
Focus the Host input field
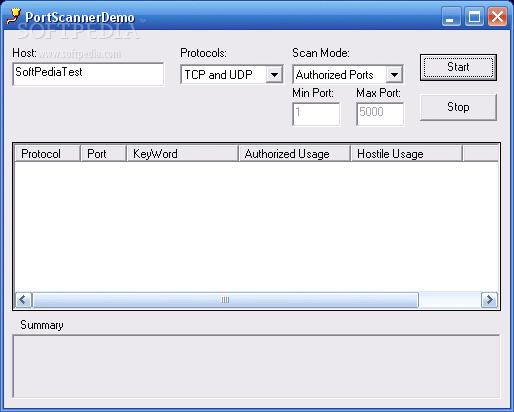coord(88,74)
